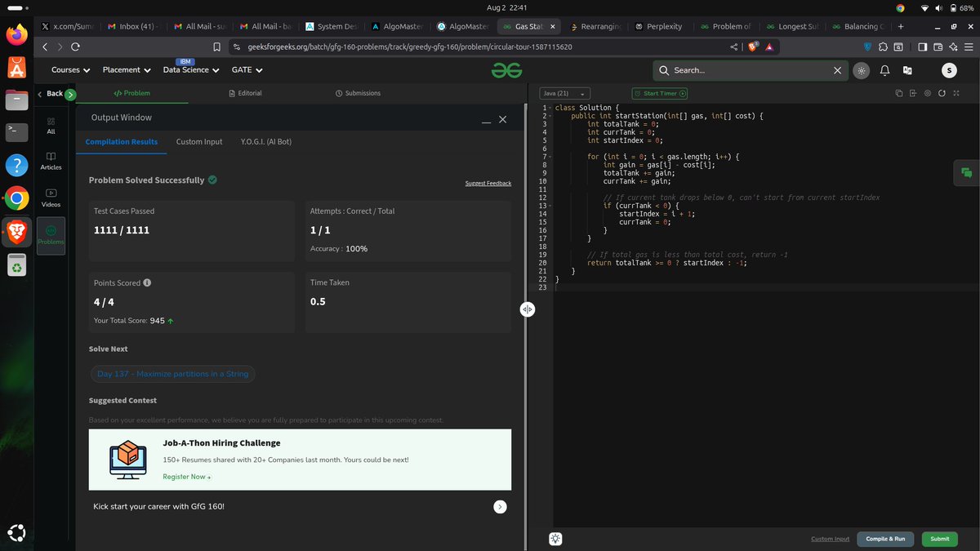
Task: Minimize the Output Window
Action: (486, 121)
